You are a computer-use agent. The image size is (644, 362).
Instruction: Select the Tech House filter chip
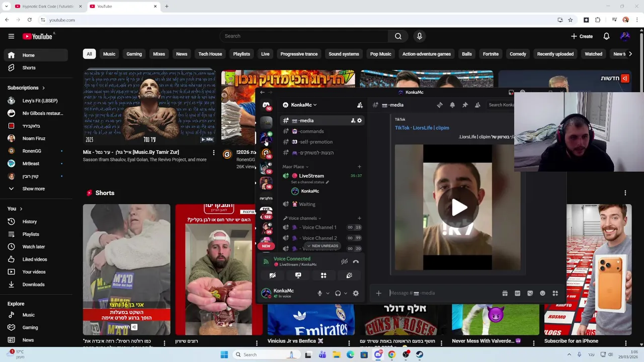tap(210, 54)
